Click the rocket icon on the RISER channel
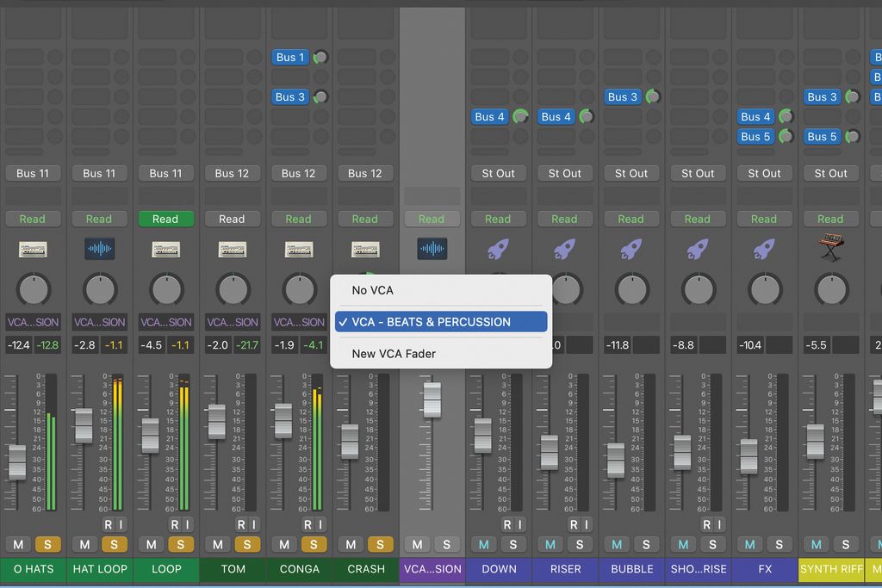 (564, 249)
